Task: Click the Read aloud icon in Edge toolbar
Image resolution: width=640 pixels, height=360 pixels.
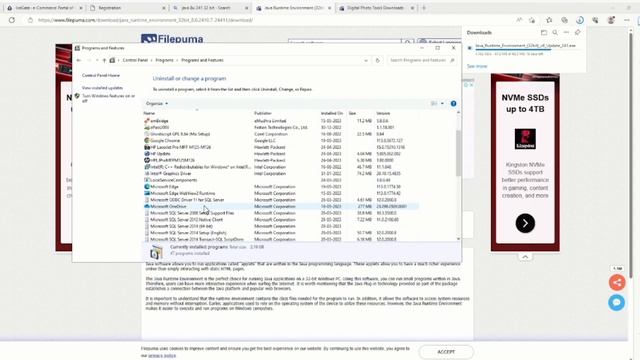Action: click(519, 20)
